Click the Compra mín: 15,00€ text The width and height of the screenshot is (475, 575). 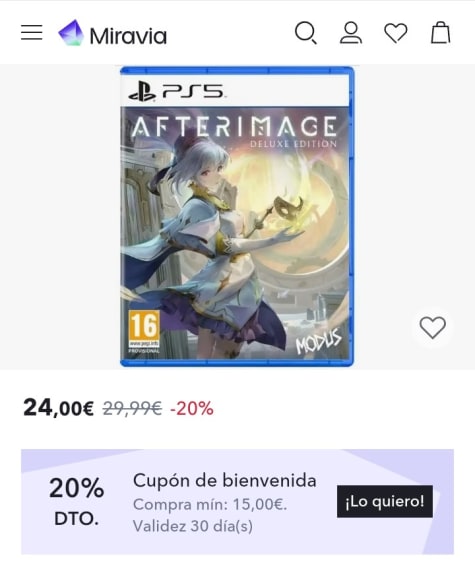point(210,505)
